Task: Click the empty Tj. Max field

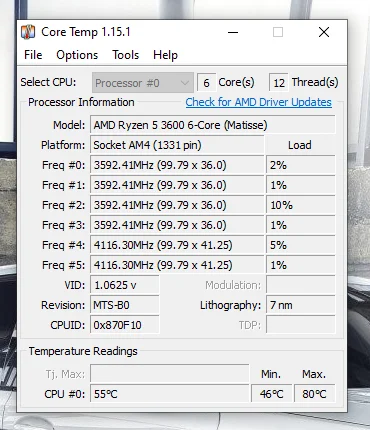Action: pyautogui.click(x=170, y=374)
